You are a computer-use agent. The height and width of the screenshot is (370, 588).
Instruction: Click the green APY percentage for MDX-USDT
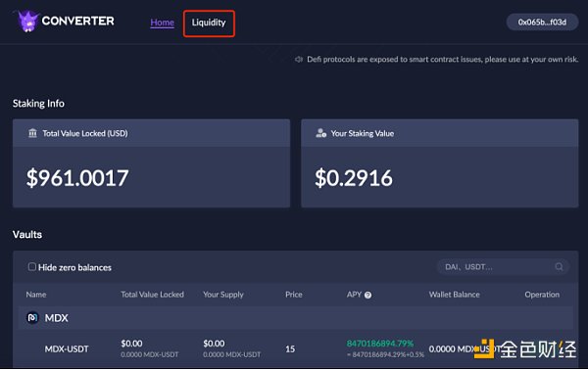(x=380, y=343)
